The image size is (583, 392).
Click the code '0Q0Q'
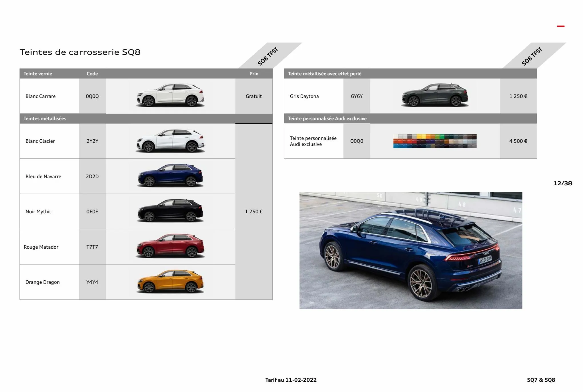92,96
